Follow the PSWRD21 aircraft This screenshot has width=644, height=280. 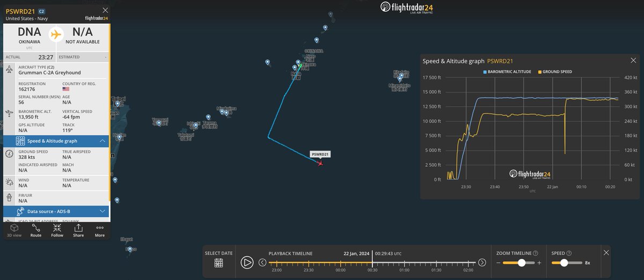(x=57, y=230)
